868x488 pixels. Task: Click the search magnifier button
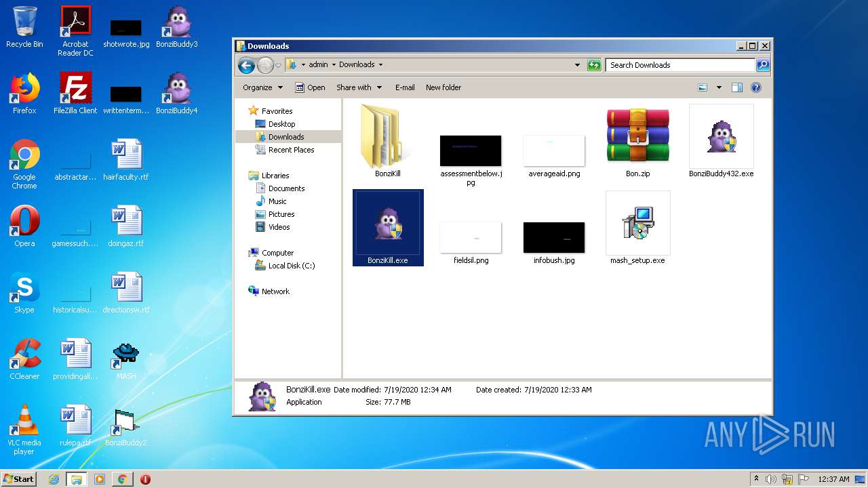[763, 65]
